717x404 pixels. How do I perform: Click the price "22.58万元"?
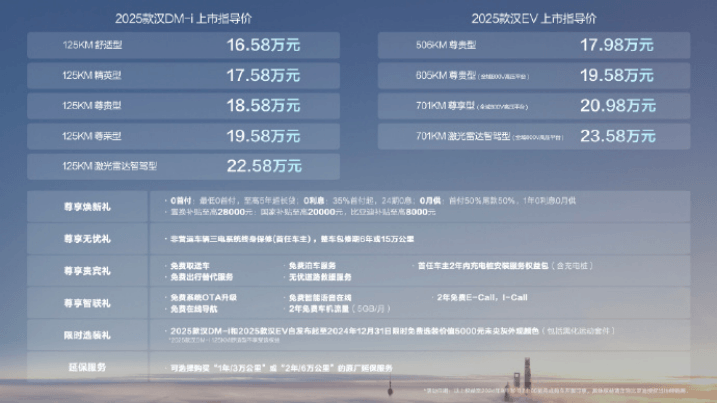pyautogui.click(x=264, y=166)
